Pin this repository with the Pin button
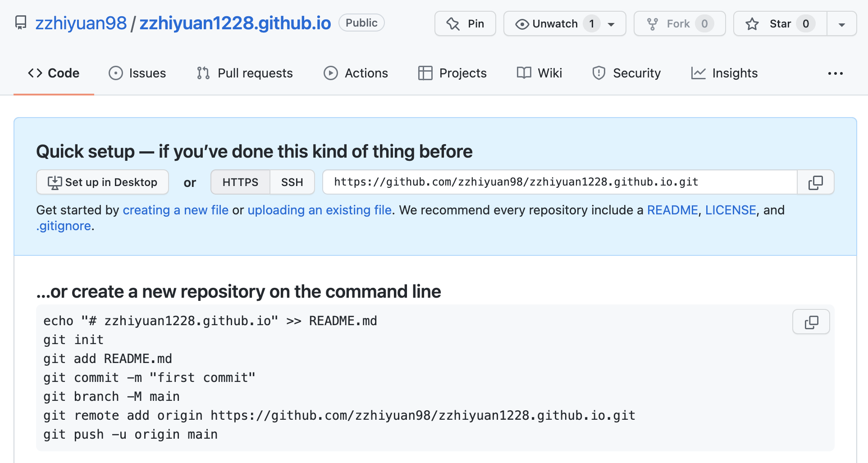This screenshot has height=463, width=868. coord(465,23)
